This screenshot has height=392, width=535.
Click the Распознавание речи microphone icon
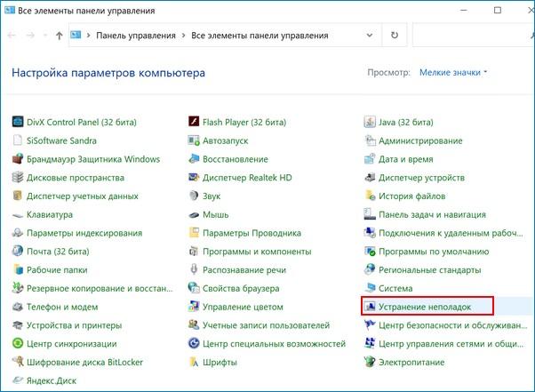(x=194, y=269)
